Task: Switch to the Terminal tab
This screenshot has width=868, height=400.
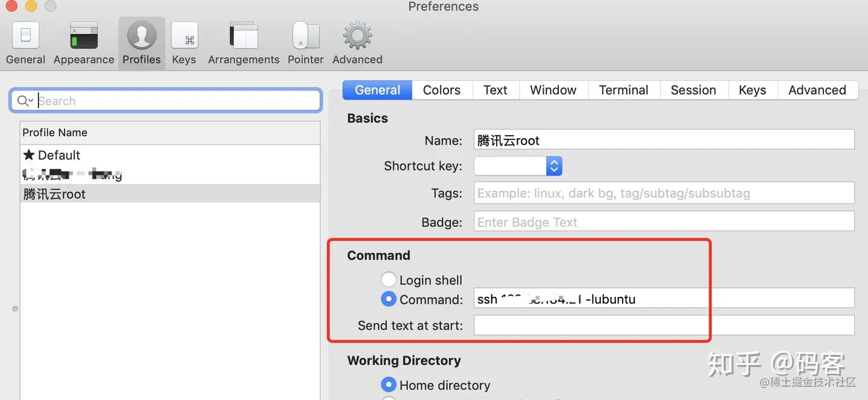Action: (623, 90)
